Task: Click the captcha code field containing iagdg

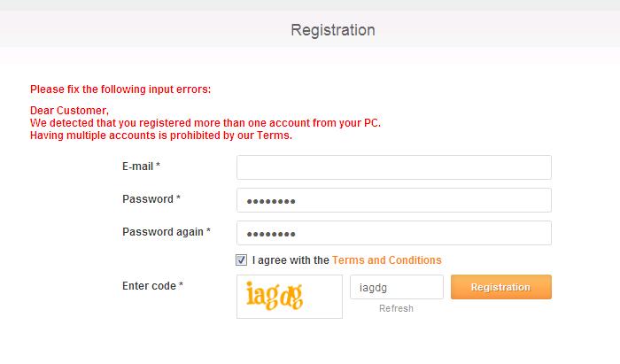Action: pos(397,287)
